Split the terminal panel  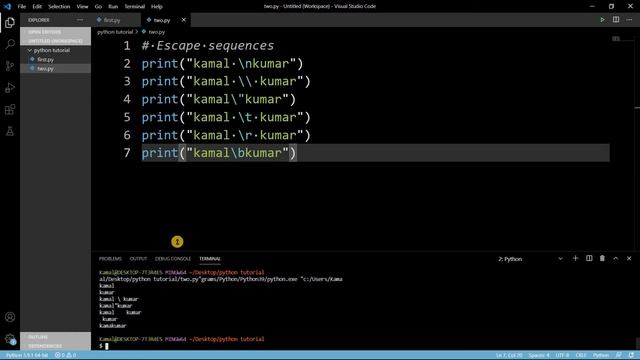click(589, 258)
